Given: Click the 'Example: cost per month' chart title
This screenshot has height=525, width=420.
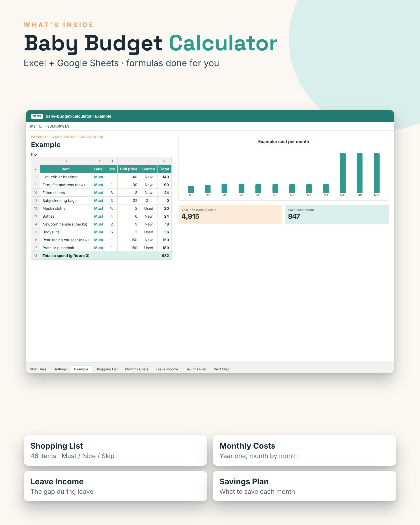Looking at the screenshot, I should (283, 141).
